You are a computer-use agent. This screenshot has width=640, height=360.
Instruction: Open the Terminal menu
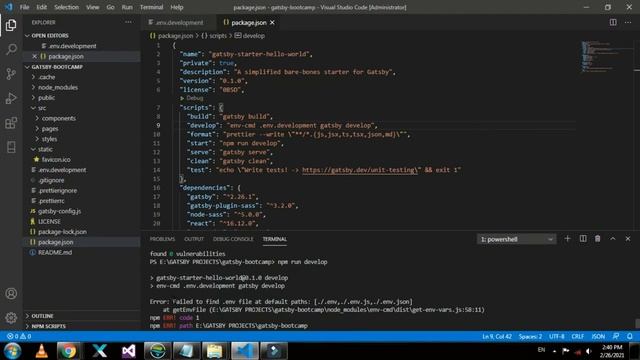point(151,7)
